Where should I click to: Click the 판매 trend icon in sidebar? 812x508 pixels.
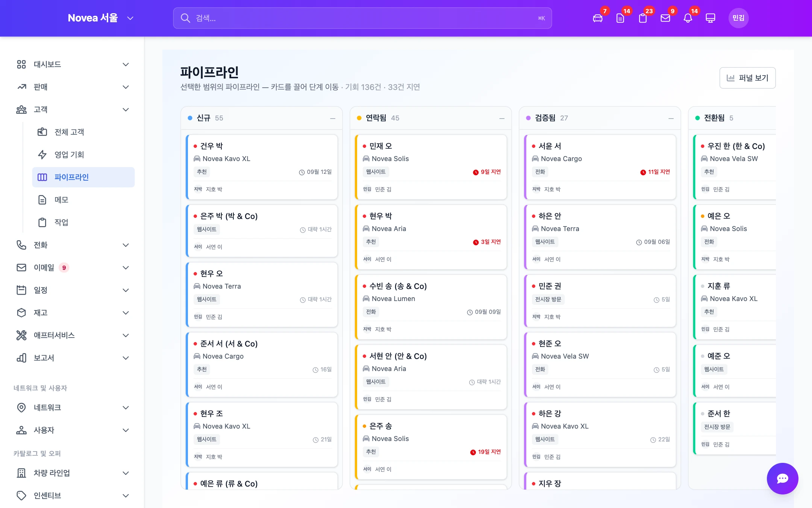click(x=21, y=87)
